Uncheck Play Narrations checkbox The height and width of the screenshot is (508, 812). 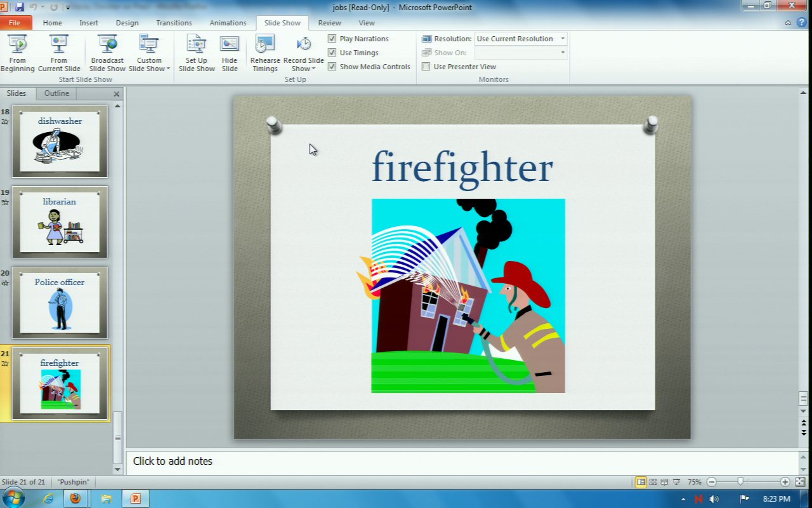332,39
